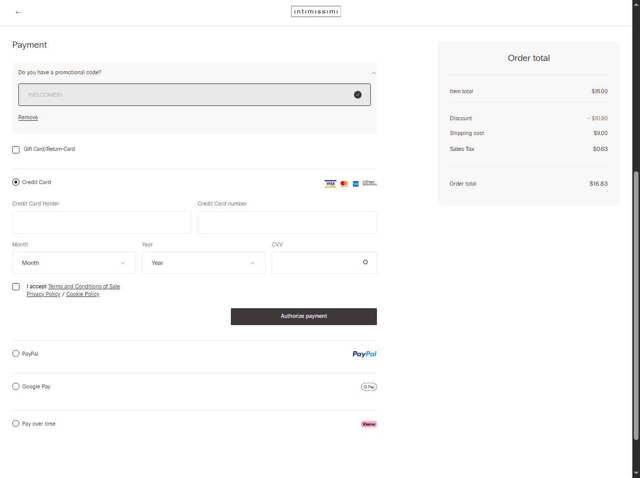640x478 pixels.
Task: Click the Authorize payment button
Action: [304, 316]
